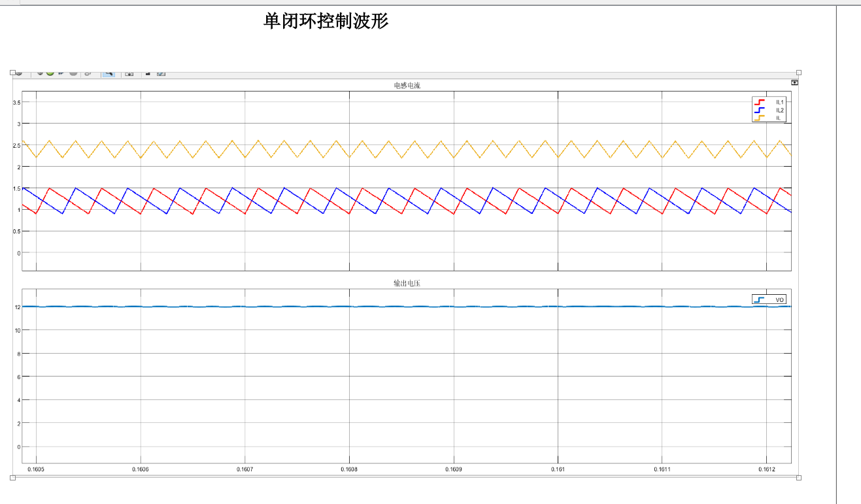The height and width of the screenshot is (504, 861).
Task: Click the "3.5" y-axis tick label
Action: pyautogui.click(x=16, y=103)
